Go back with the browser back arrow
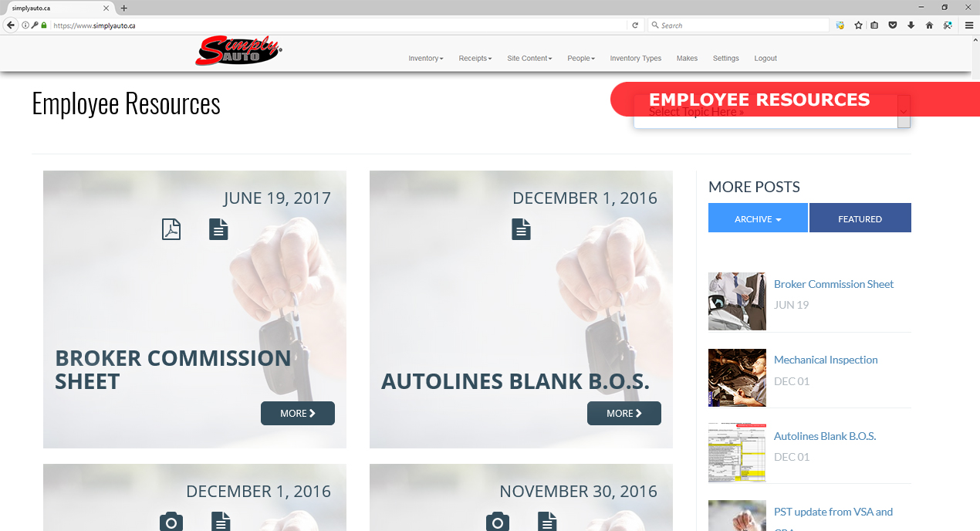The width and height of the screenshot is (980, 531). [x=11, y=25]
